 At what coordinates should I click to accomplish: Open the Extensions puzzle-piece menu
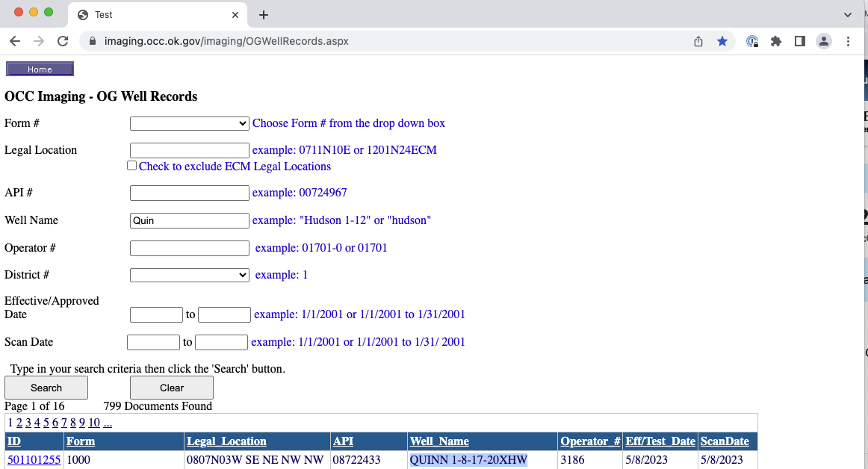775,41
